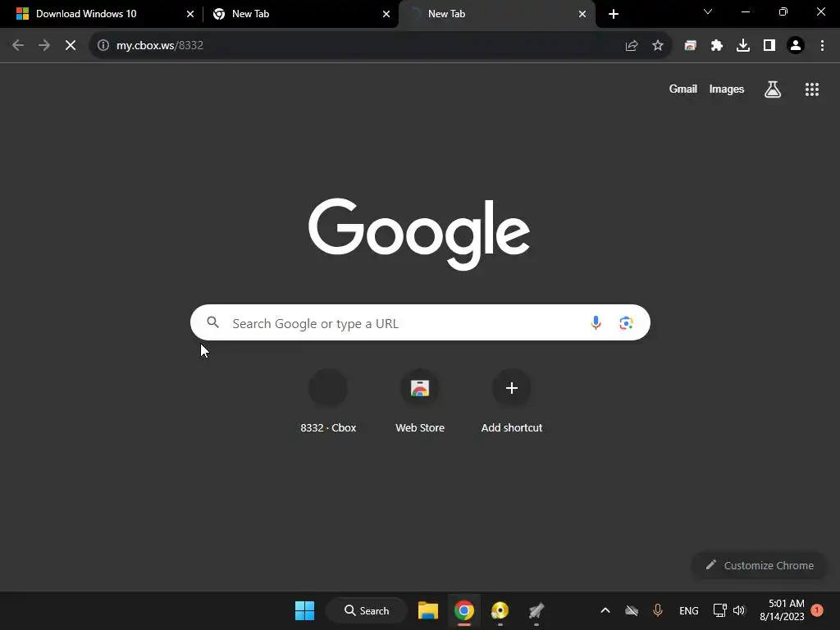Screen dimensions: 840x630
Task: Open Chrome three-dot menu
Action: click(x=822, y=46)
